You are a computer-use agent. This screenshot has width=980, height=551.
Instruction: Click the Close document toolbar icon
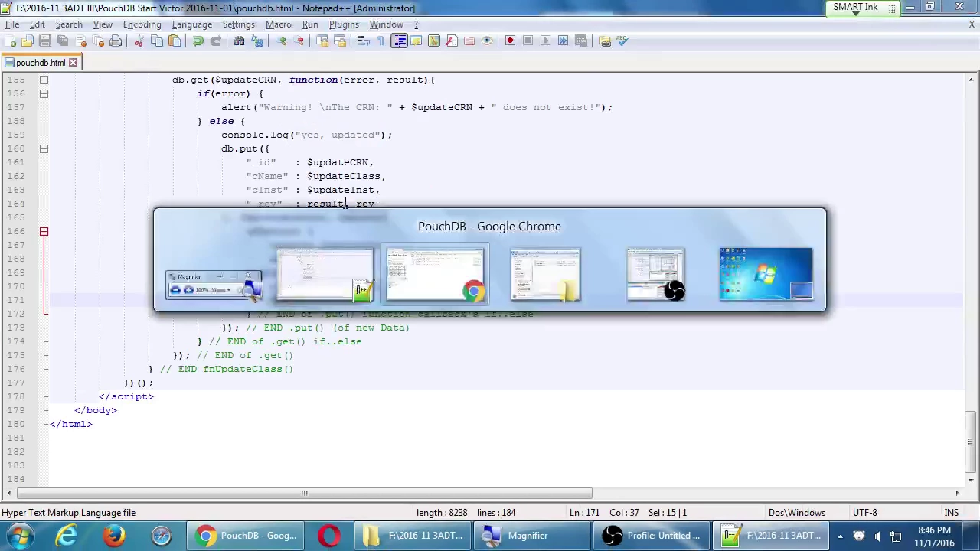[x=80, y=41]
